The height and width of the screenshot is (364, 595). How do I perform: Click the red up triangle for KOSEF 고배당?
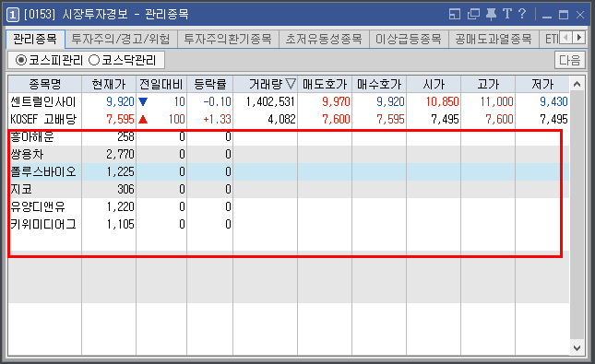click(x=143, y=120)
